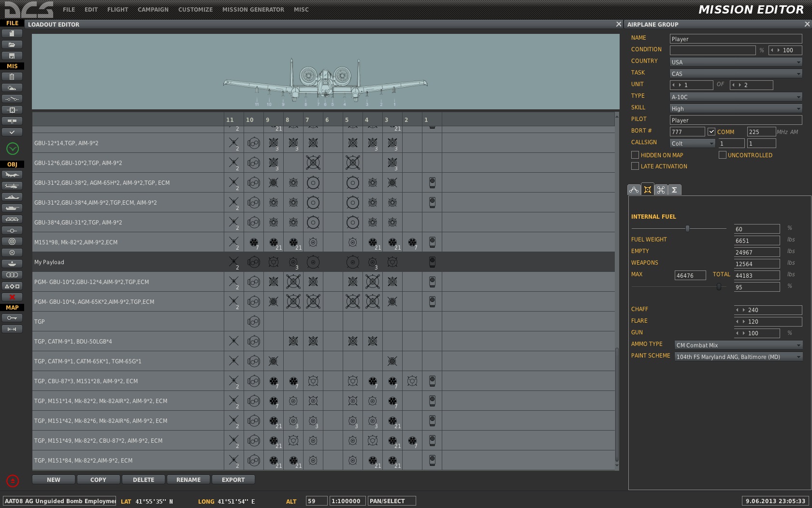
Task: Select the bridge static object tool
Action: [x=12, y=219]
